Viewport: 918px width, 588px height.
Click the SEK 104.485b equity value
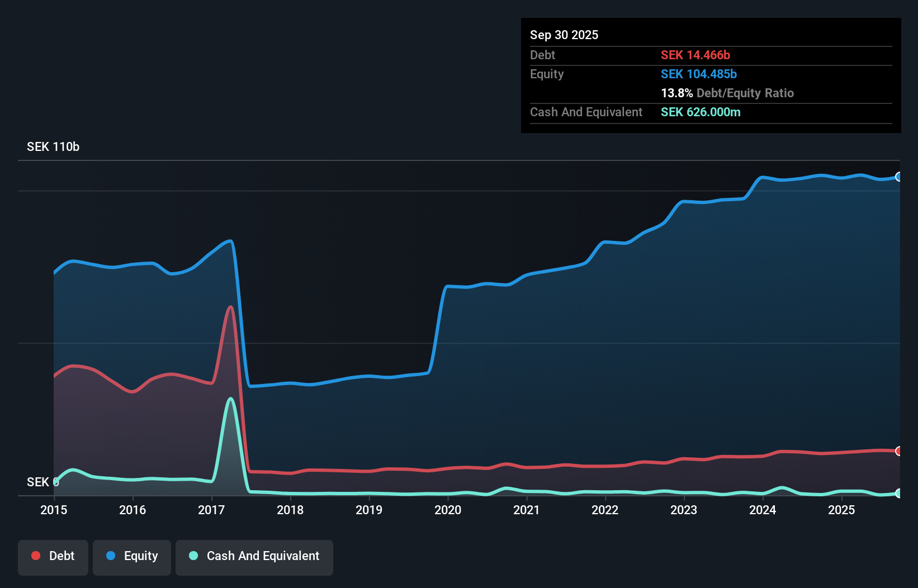pos(699,74)
